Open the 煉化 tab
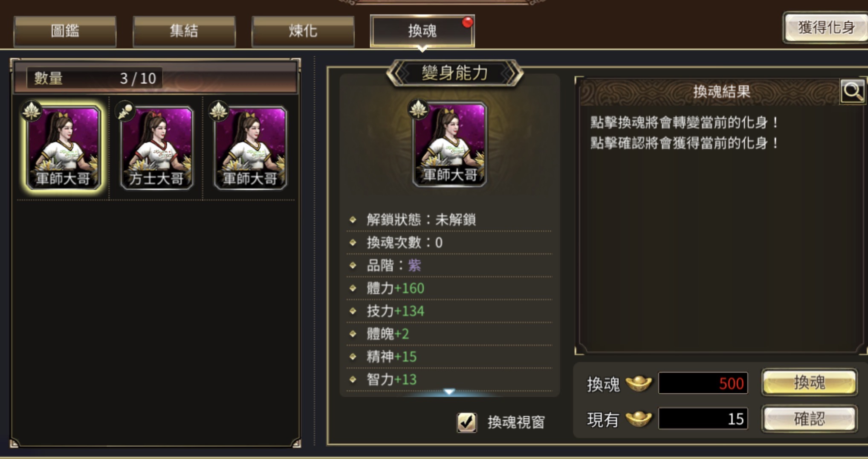This screenshot has height=459, width=868. point(303,31)
